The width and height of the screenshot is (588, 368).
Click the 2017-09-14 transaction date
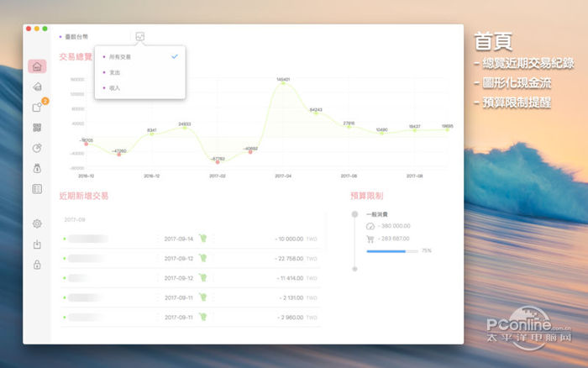tap(178, 239)
